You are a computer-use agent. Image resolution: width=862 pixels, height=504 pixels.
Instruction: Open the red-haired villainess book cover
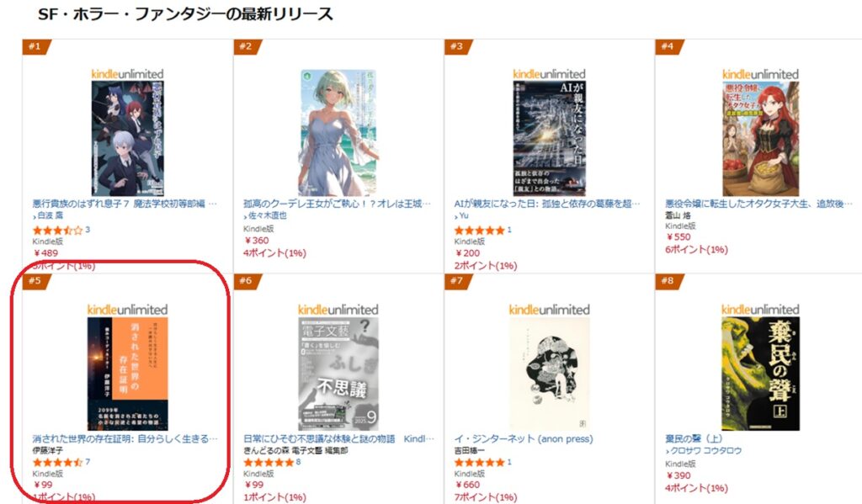point(760,139)
